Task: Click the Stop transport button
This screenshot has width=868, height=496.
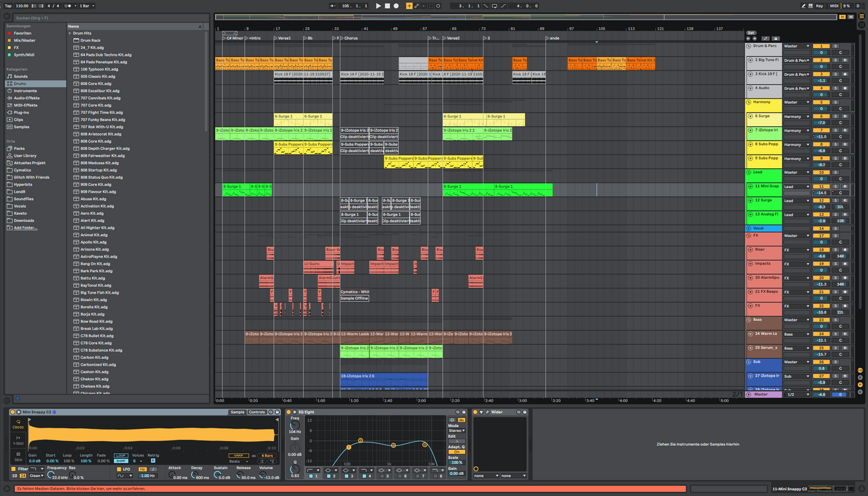Action: click(387, 5)
